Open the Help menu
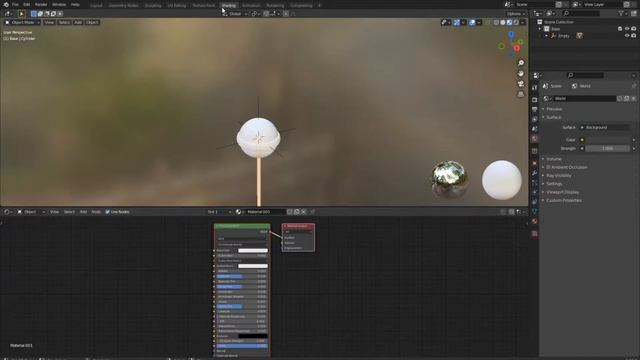 76,4
